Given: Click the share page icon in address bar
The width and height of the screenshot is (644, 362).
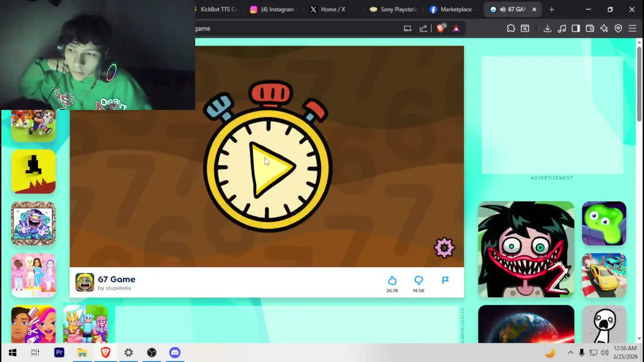Looking at the screenshot, I should coord(424,29).
